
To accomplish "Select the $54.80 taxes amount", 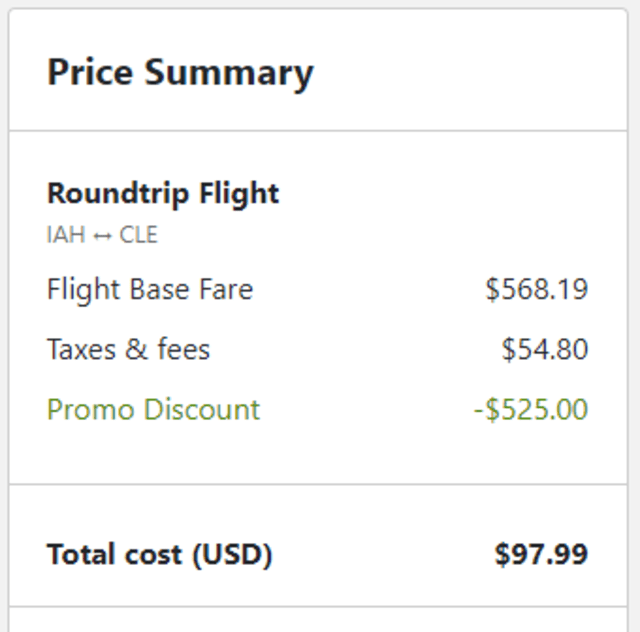I will [545, 350].
